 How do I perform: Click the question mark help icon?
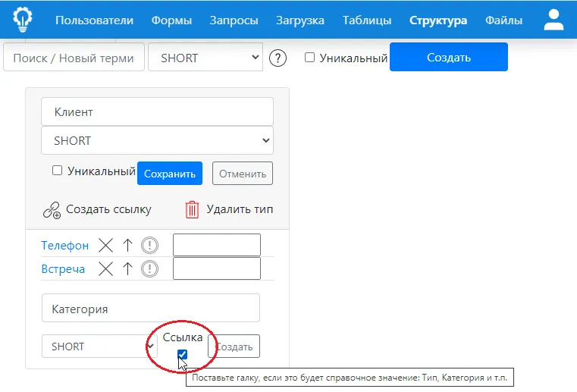(x=278, y=58)
